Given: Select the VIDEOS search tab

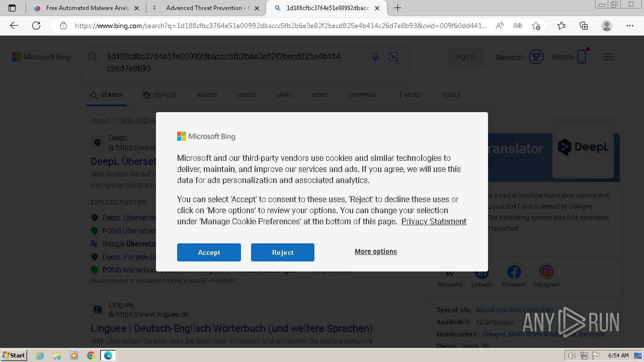Looking at the screenshot, I should [247, 95].
